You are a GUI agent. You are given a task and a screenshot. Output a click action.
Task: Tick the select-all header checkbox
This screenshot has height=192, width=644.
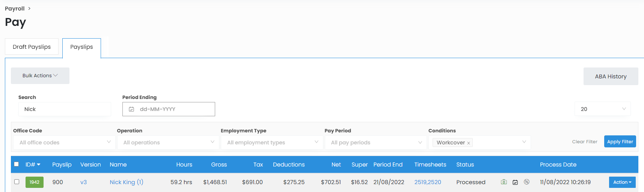pyautogui.click(x=17, y=164)
